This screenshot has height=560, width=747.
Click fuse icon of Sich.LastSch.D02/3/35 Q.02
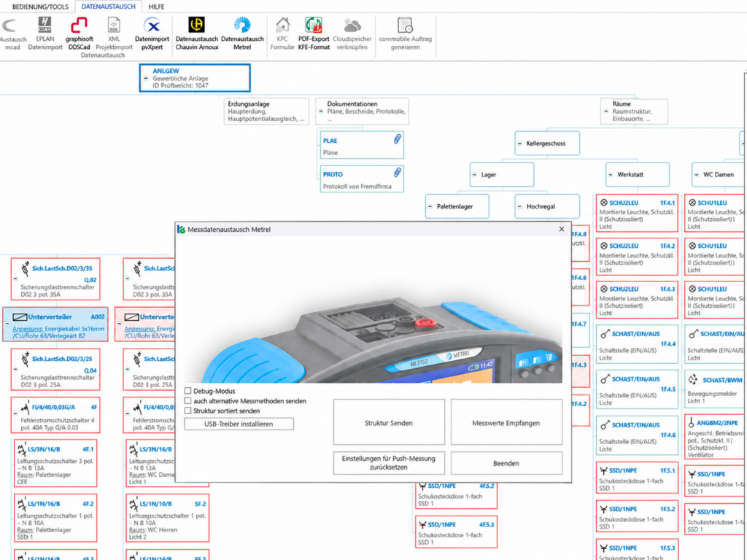coord(25,269)
